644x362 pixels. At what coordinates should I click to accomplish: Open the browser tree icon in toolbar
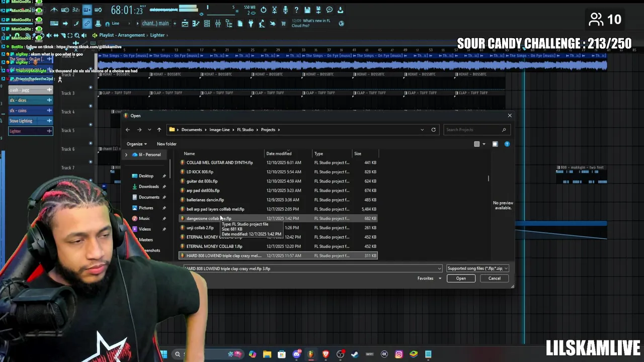point(229,24)
